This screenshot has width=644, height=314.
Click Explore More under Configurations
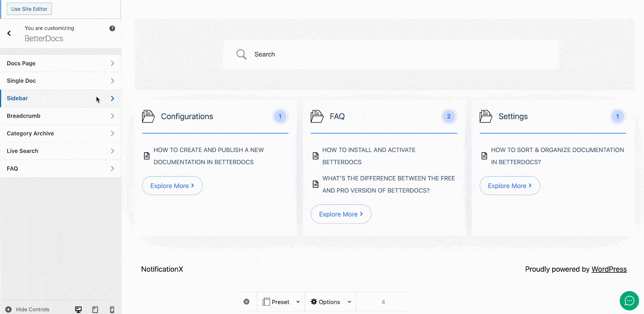click(172, 186)
